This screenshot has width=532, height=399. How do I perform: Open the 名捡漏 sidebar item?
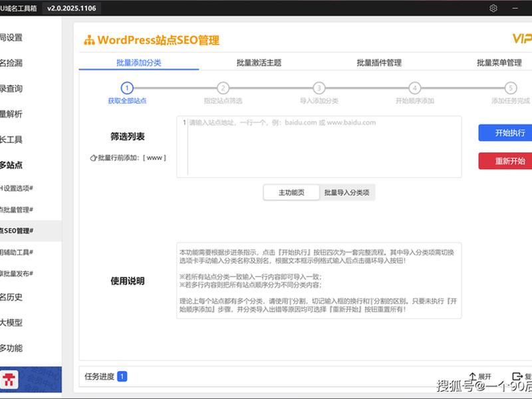(x=11, y=63)
